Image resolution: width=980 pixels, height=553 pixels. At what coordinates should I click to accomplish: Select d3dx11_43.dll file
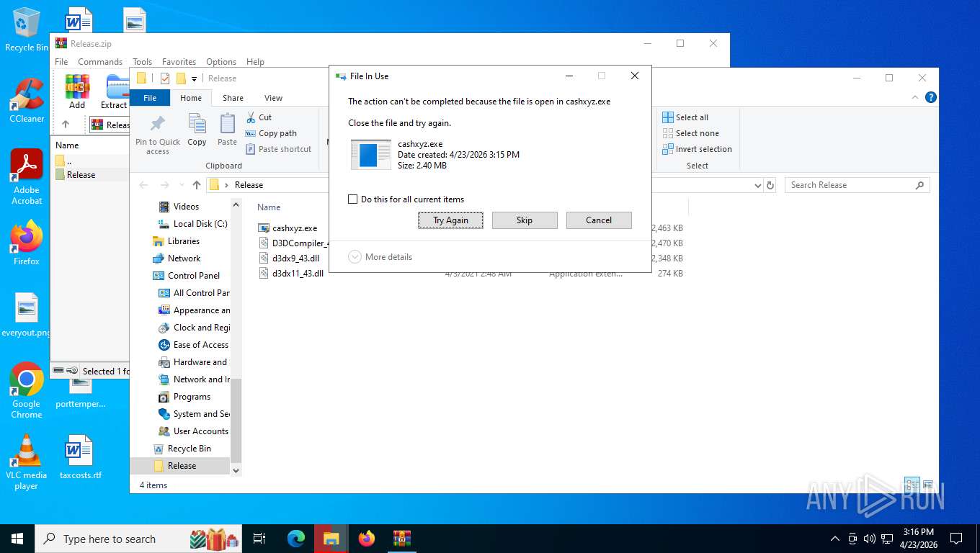click(x=298, y=273)
